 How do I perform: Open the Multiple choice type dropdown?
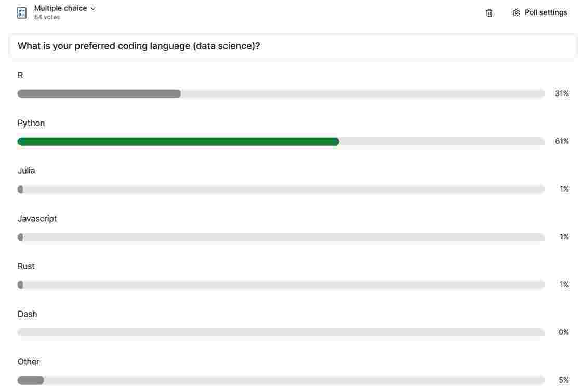coord(61,8)
